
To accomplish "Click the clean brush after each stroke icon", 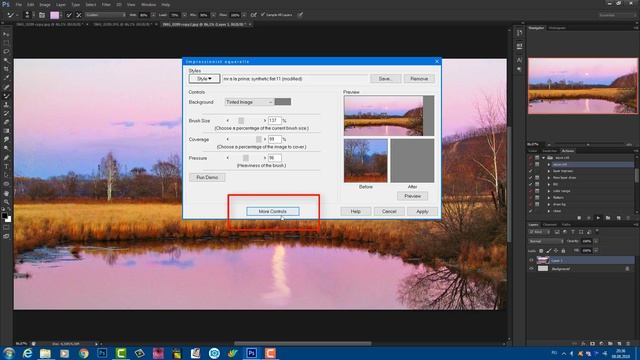I will pos(79,15).
